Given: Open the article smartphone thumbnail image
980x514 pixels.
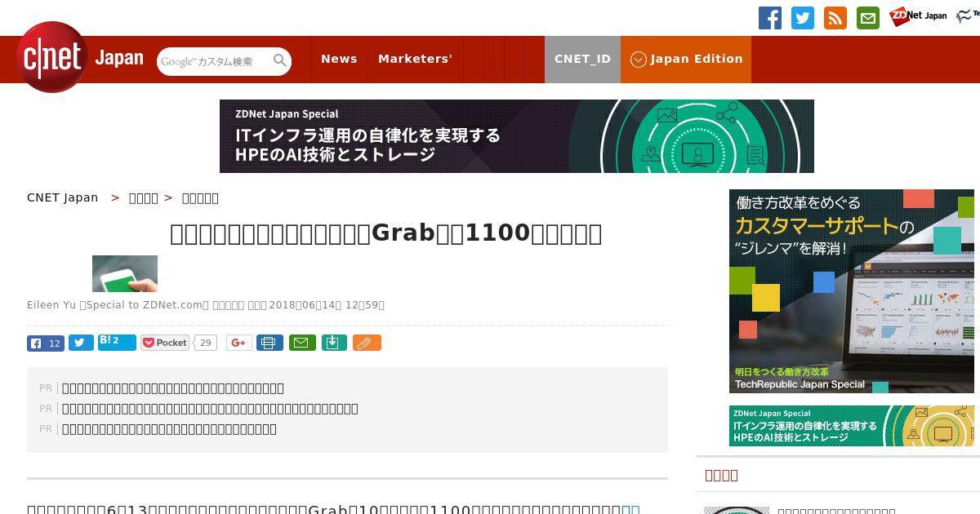Looking at the screenshot, I should click(x=125, y=273).
